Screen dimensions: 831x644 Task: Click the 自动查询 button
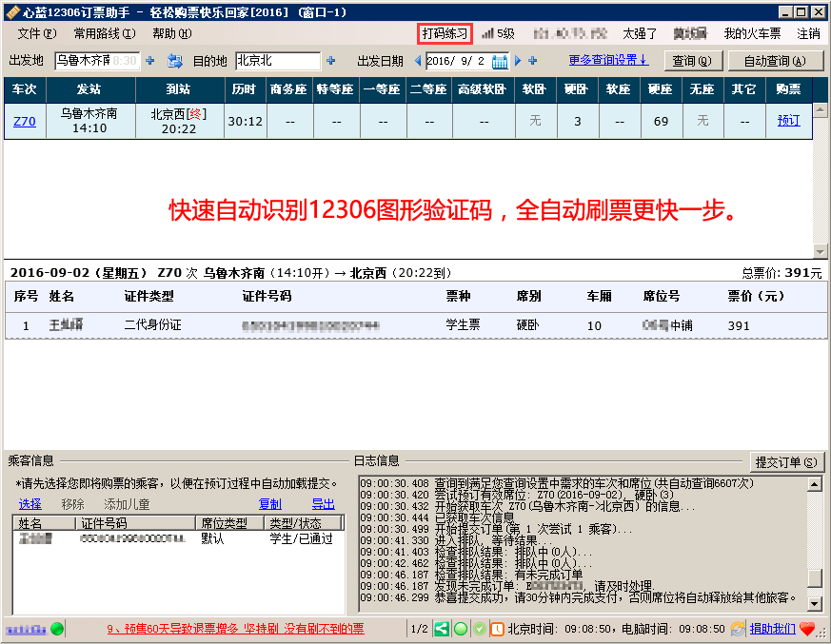(x=775, y=61)
